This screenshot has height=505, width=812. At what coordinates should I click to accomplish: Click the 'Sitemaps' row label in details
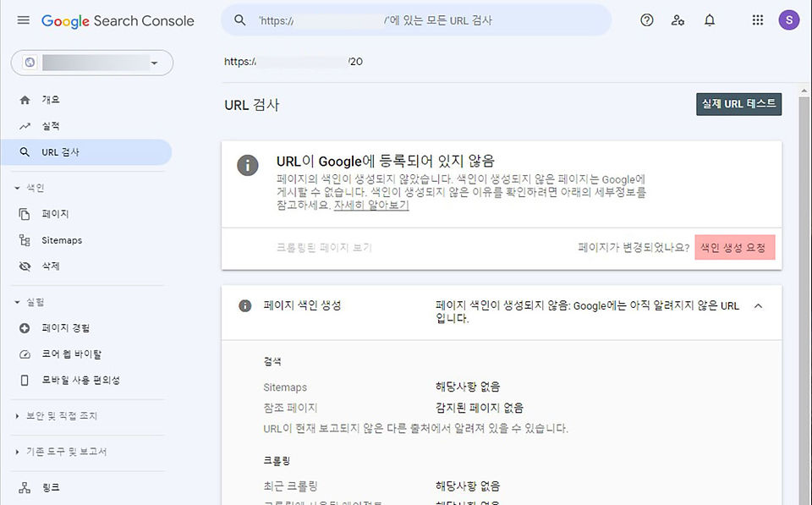pyautogui.click(x=285, y=387)
